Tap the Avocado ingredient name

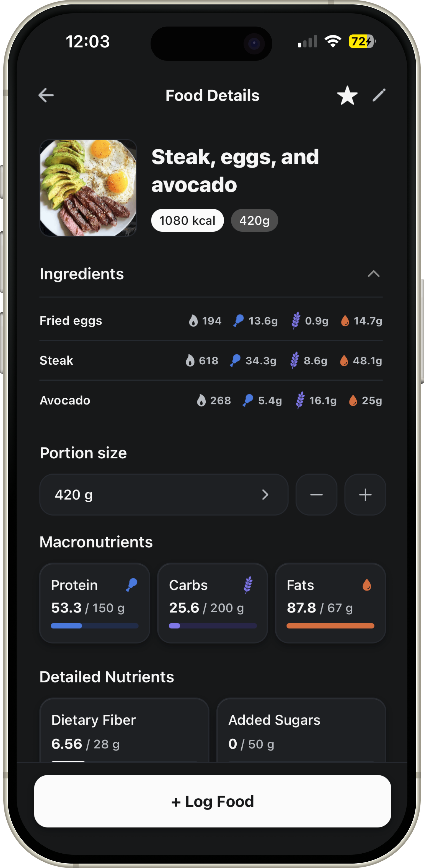click(x=65, y=400)
